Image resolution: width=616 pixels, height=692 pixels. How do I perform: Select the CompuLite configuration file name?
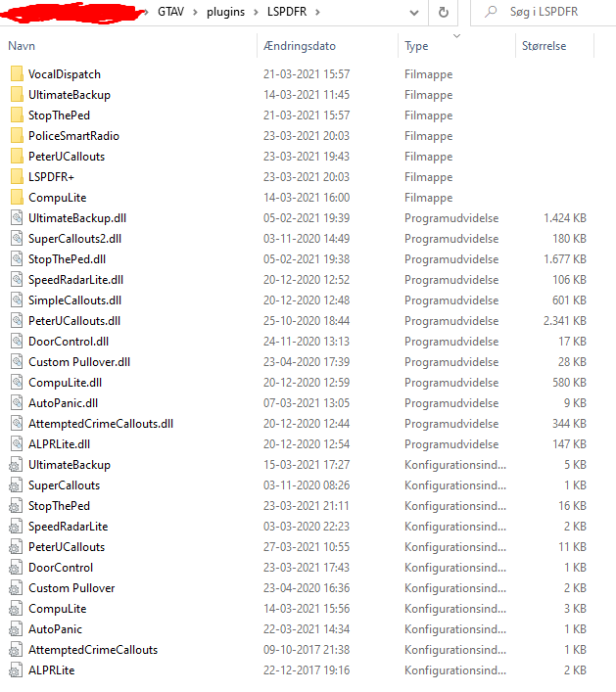coord(58,609)
